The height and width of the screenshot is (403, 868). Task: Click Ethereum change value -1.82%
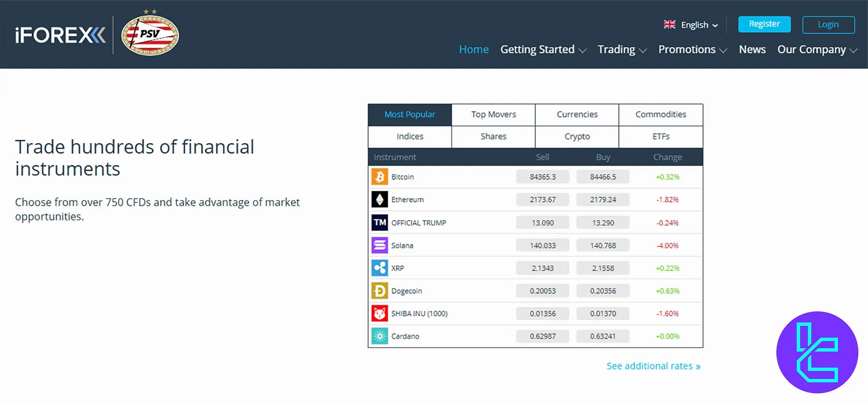point(667,200)
